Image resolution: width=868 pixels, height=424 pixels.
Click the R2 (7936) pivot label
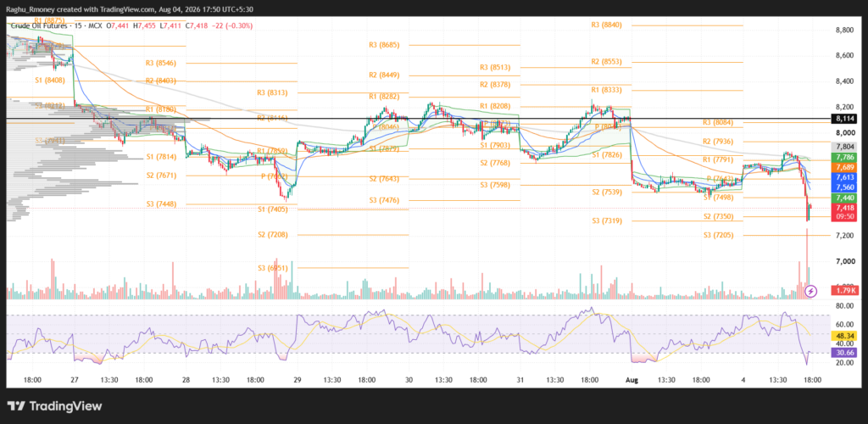tap(720, 141)
